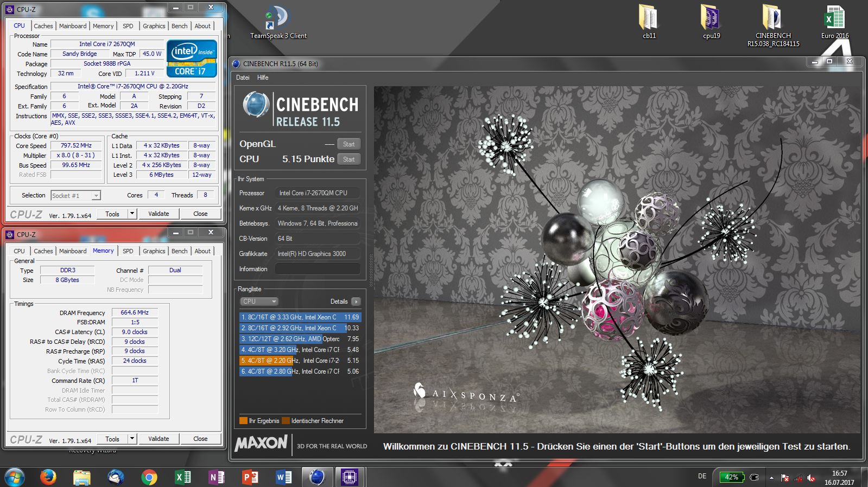Open OneNote from the taskbar
868x487 pixels.
point(217,477)
